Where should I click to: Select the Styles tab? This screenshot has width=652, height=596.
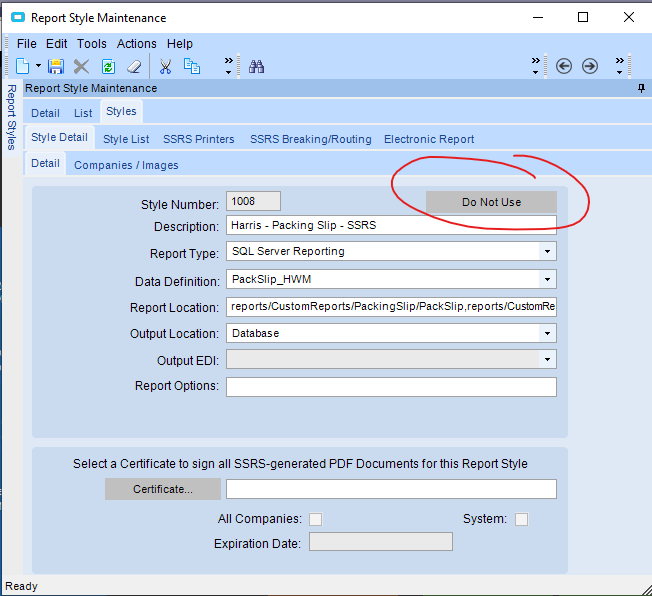click(121, 111)
